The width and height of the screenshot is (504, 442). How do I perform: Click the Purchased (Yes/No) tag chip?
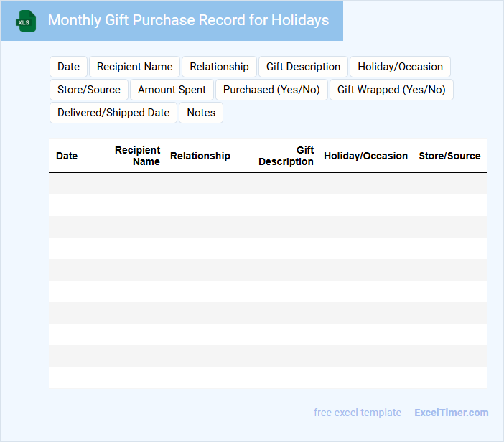271,90
